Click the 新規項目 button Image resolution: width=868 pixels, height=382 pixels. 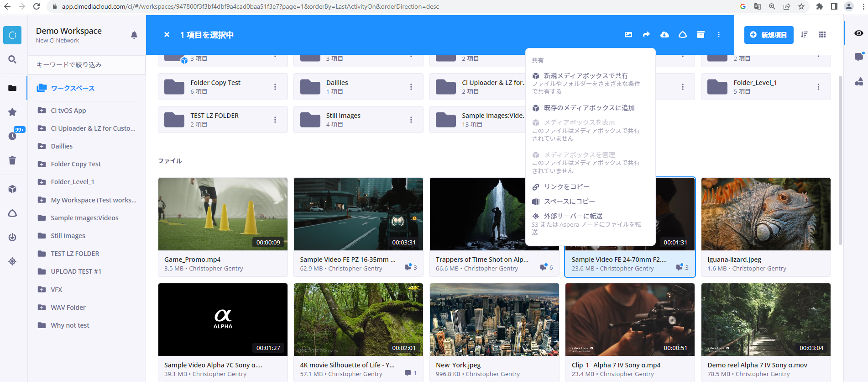769,35
